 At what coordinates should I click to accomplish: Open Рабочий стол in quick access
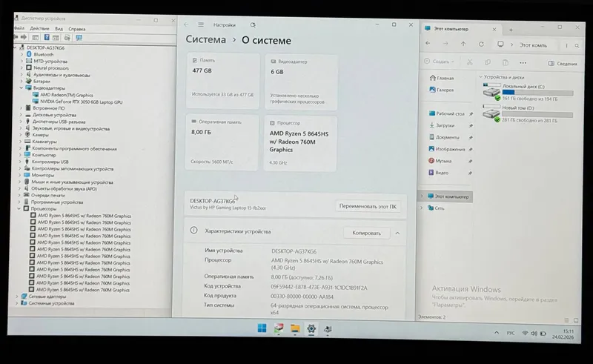pyautogui.click(x=447, y=113)
